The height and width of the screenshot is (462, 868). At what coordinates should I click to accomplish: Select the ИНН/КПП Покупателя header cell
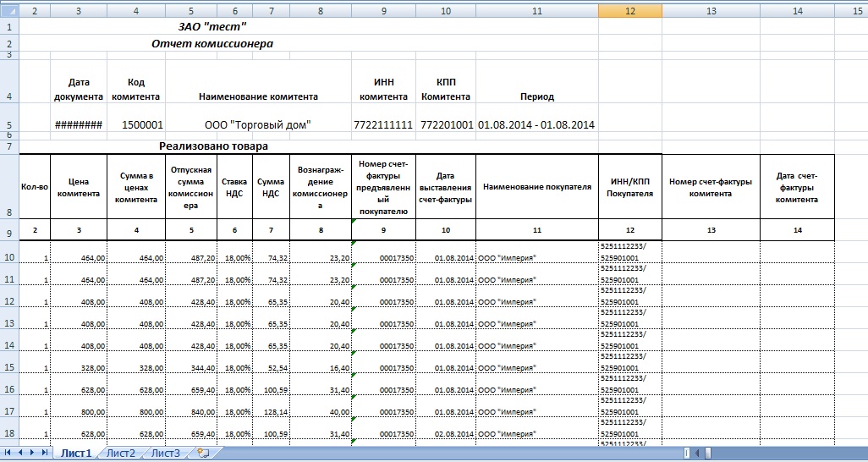(x=630, y=187)
